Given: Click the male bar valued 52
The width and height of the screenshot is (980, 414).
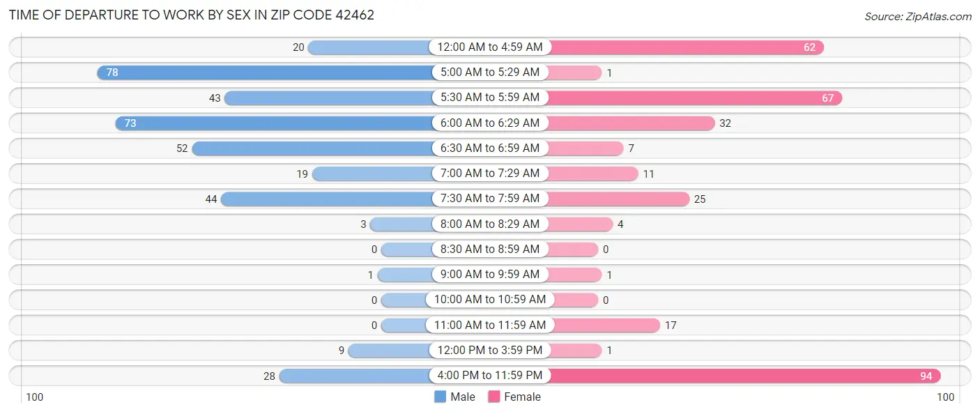Looking at the screenshot, I should pos(312,148).
